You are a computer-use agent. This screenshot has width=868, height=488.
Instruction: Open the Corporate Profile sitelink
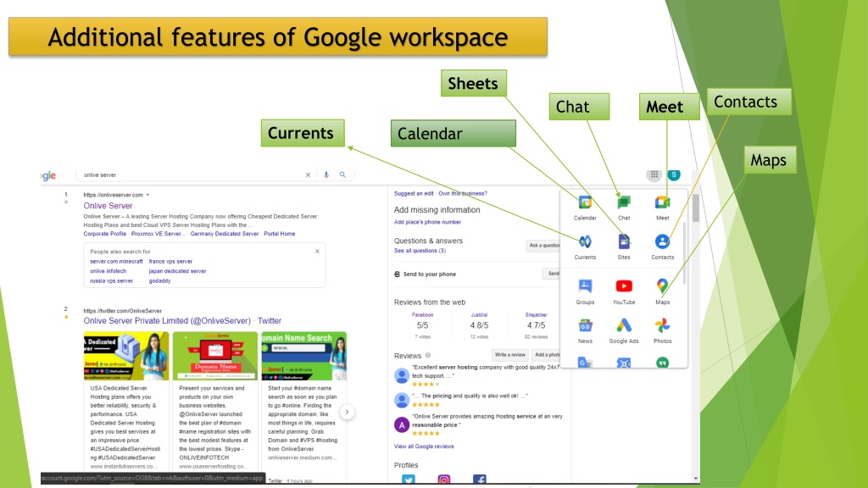click(x=104, y=234)
